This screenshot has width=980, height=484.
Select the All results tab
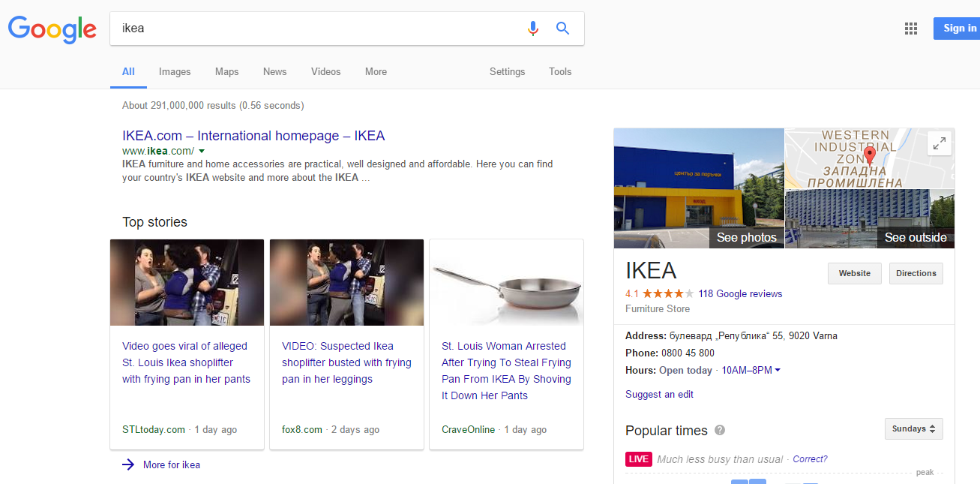pyautogui.click(x=128, y=72)
